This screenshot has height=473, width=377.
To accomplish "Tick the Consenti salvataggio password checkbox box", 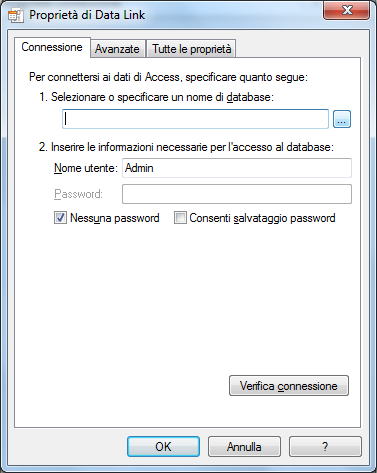I will click(x=180, y=218).
